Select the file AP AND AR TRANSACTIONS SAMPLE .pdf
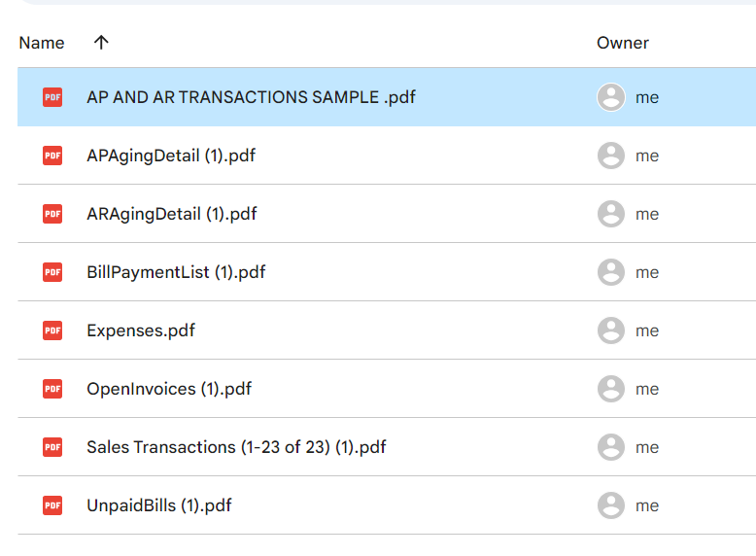This screenshot has width=756, height=556. click(251, 97)
